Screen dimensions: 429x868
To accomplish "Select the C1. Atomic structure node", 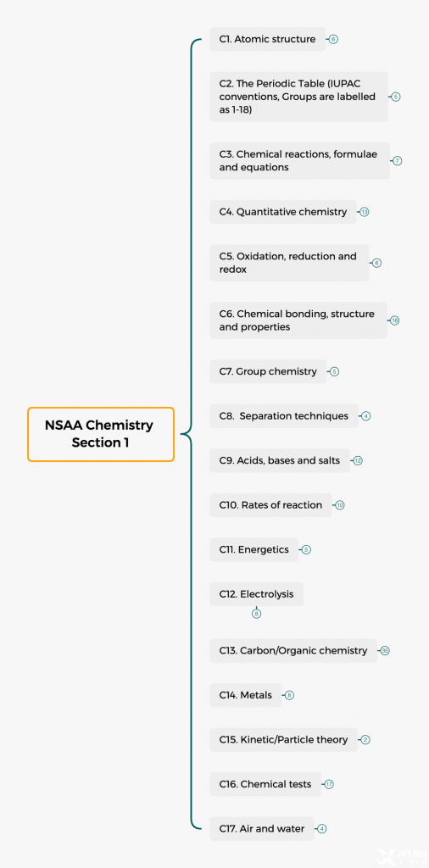I will pyautogui.click(x=267, y=39).
